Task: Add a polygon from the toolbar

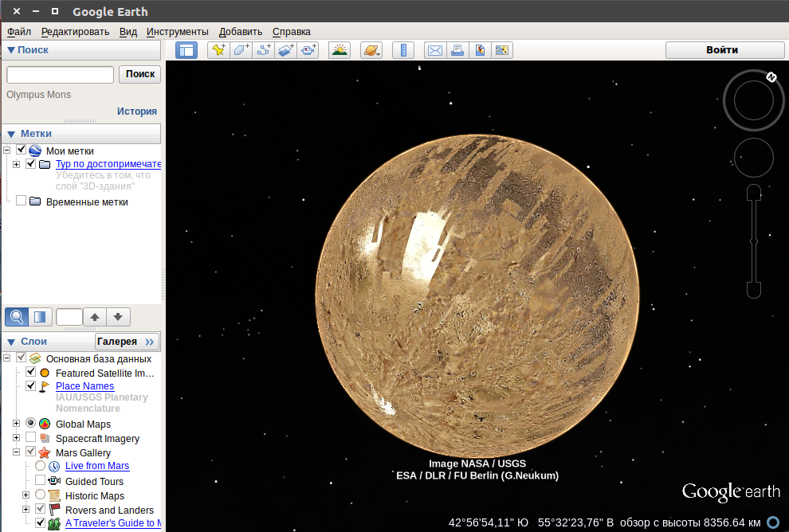Action: coord(241,50)
